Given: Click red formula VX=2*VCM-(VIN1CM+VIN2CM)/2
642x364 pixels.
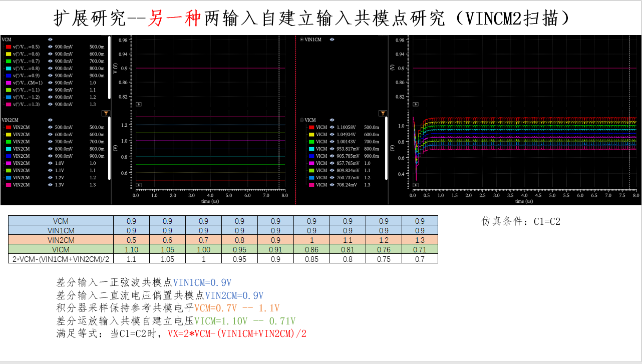Looking at the screenshot, I should (x=237, y=333).
